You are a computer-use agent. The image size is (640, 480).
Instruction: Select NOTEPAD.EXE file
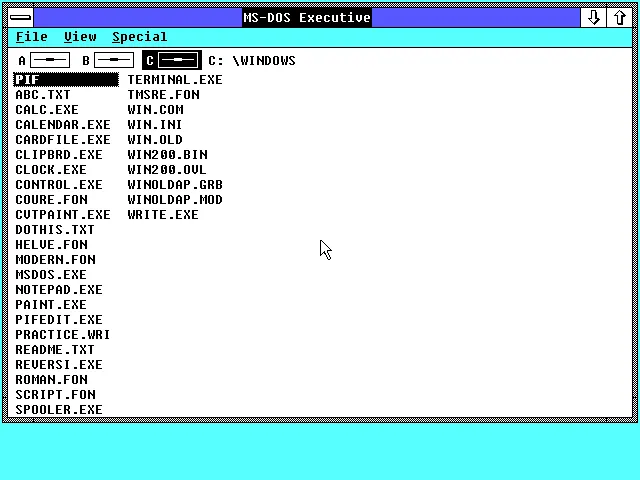pyautogui.click(x=59, y=290)
